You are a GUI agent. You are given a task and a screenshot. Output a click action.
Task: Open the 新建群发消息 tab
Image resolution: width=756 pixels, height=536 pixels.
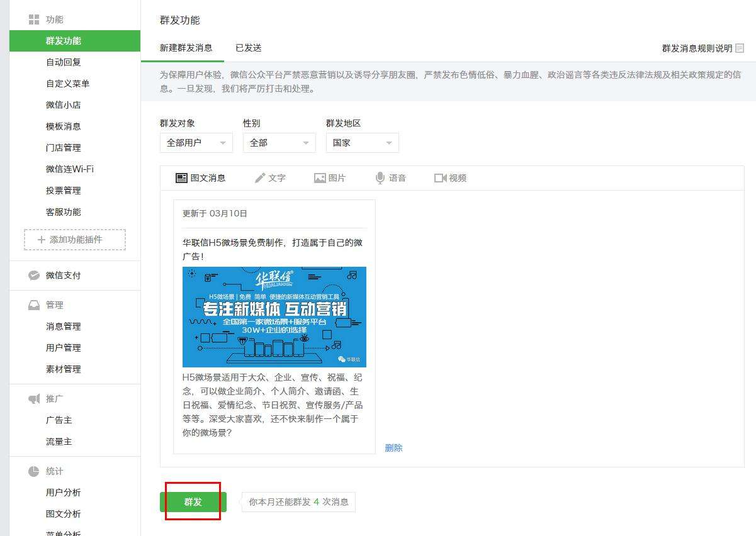pyautogui.click(x=186, y=48)
